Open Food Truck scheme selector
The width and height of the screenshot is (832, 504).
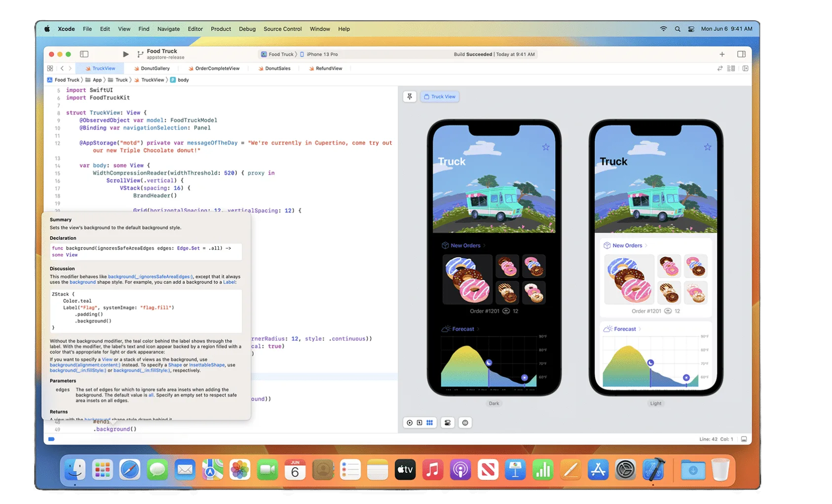click(x=277, y=54)
